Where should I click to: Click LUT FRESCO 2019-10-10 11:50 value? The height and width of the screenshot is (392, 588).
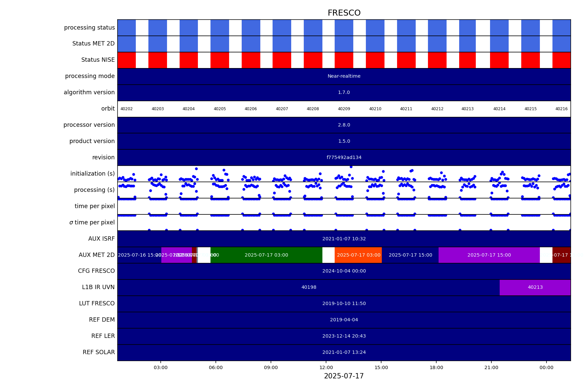(344, 304)
